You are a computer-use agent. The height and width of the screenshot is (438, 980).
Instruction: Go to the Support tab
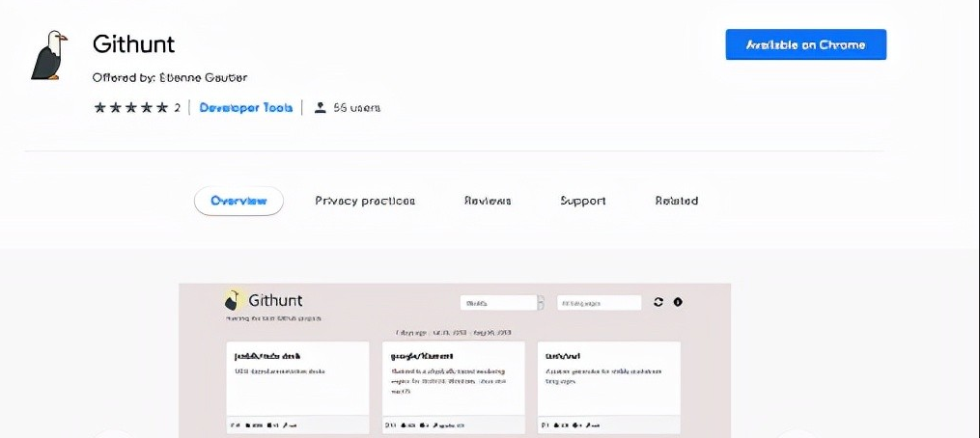[x=582, y=201]
